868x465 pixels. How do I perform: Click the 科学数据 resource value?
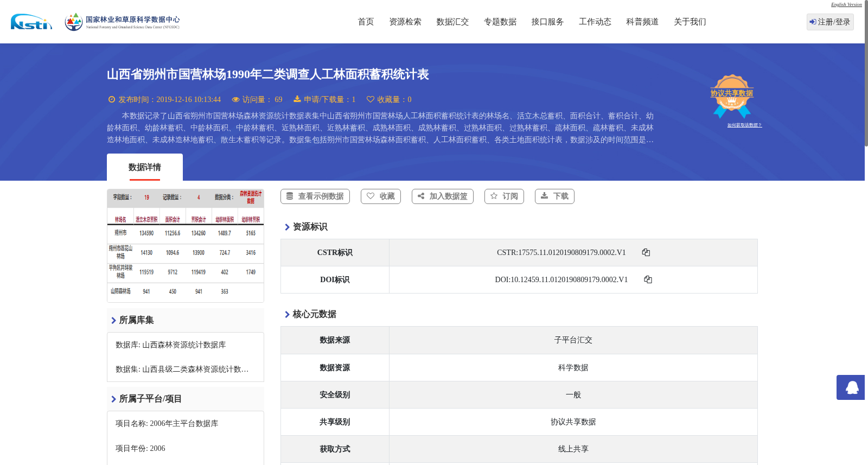coord(573,368)
